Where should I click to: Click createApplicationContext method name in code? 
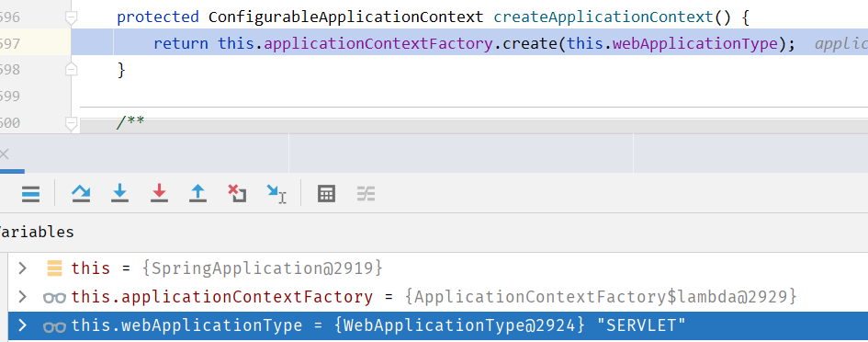603,17
